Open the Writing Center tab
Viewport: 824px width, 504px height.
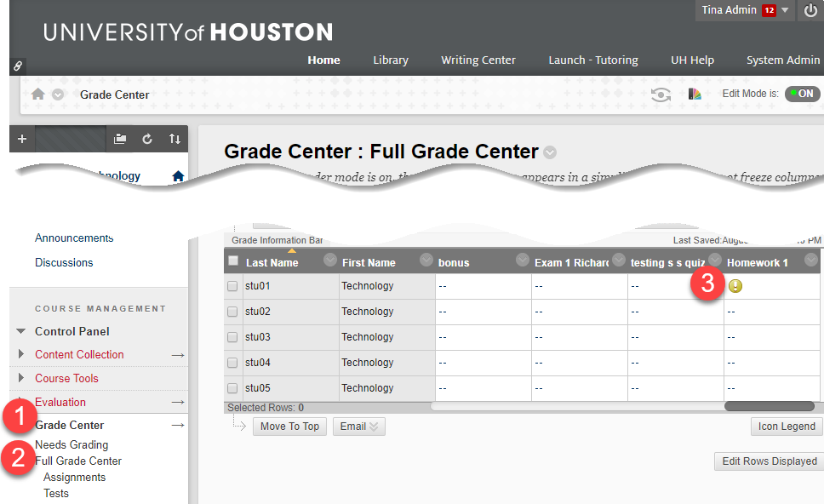pos(478,60)
